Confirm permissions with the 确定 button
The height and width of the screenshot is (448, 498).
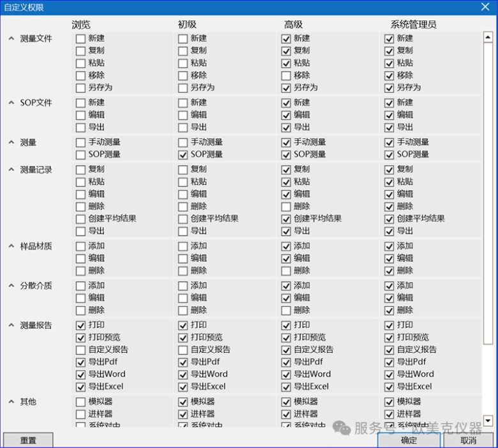(409, 440)
